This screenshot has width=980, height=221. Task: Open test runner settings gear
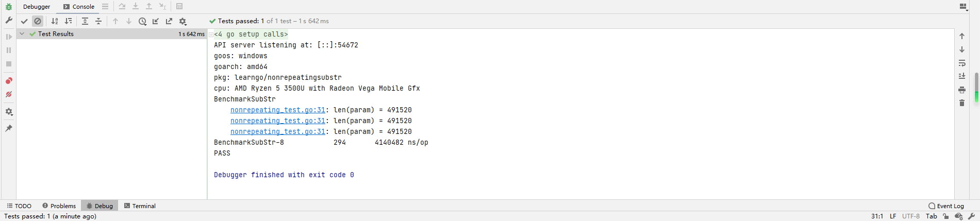tap(182, 21)
